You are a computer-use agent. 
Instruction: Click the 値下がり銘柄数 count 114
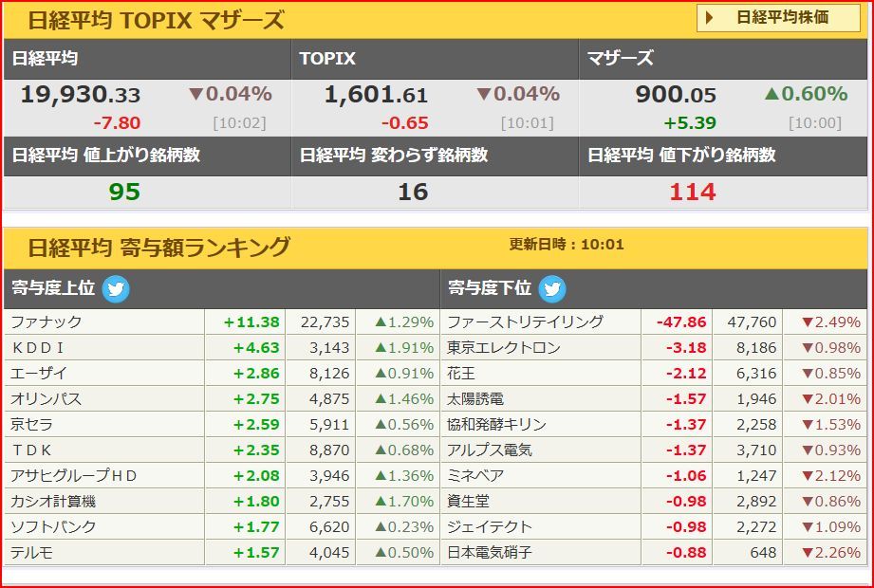tap(693, 193)
